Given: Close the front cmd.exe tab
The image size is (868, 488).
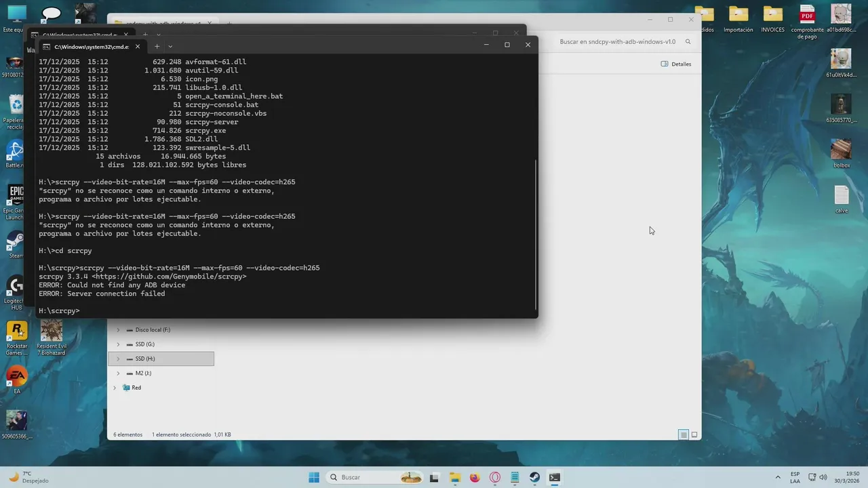Looking at the screenshot, I should [138, 46].
